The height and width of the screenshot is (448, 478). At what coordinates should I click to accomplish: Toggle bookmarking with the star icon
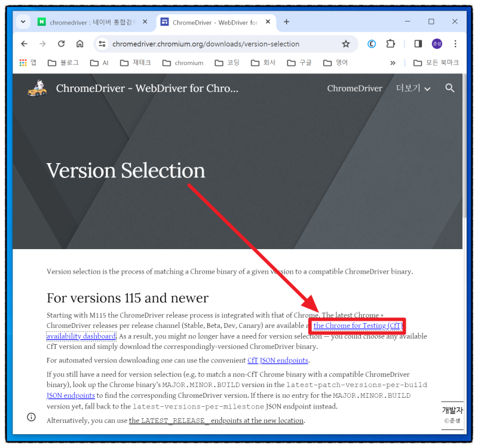pos(347,44)
